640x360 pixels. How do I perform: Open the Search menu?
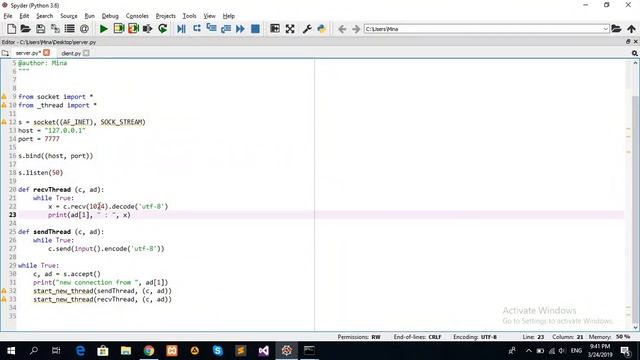click(44, 16)
